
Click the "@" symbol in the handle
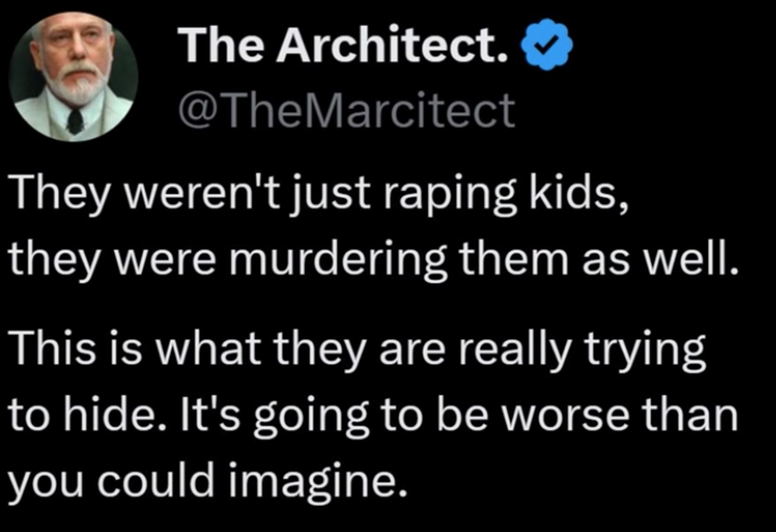197,111
